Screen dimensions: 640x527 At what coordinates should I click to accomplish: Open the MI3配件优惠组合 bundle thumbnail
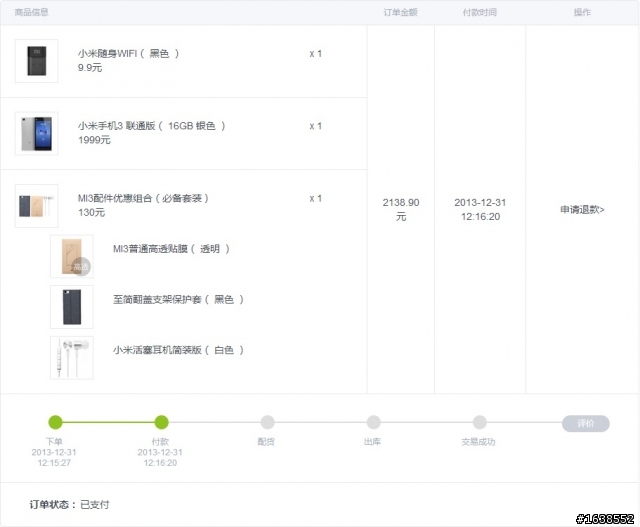pos(36,206)
